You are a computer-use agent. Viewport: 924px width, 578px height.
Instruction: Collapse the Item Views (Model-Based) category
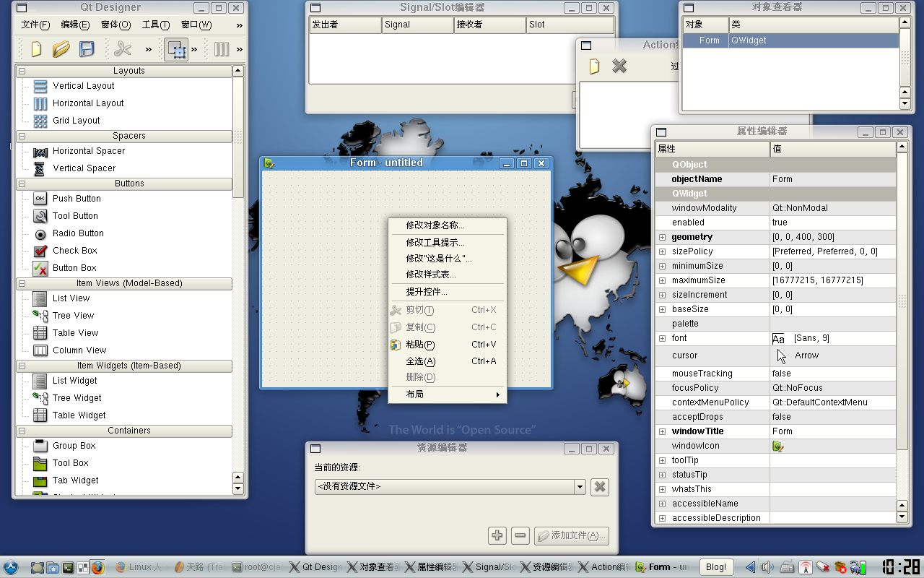(x=22, y=283)
